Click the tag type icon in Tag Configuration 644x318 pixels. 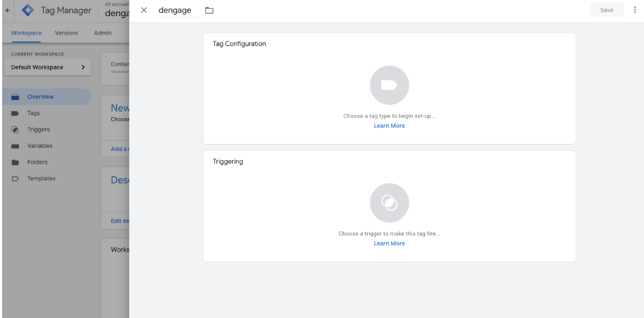pyautogui.click(x=389, y=85)
